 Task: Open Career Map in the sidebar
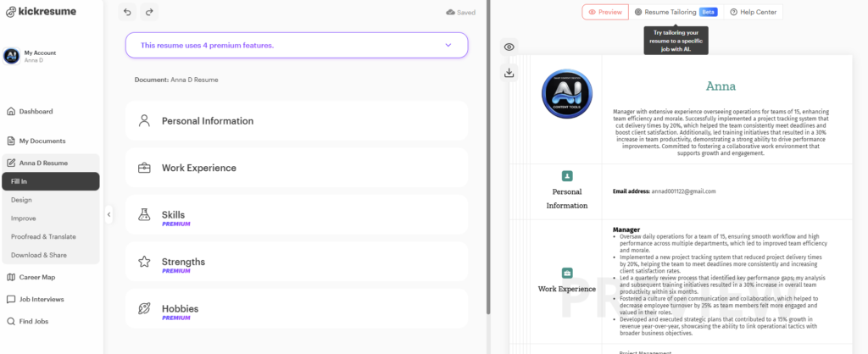point(38,277)
